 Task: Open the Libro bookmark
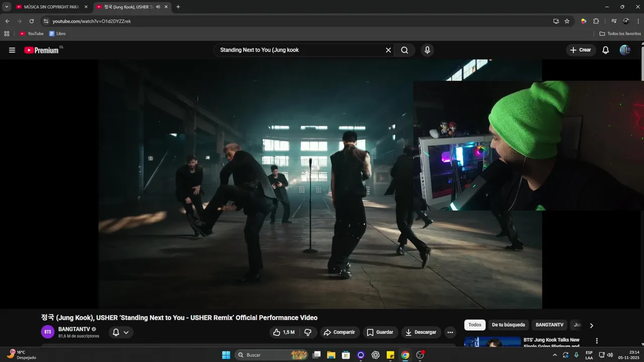pyautogui.click(x=57, y=34)
